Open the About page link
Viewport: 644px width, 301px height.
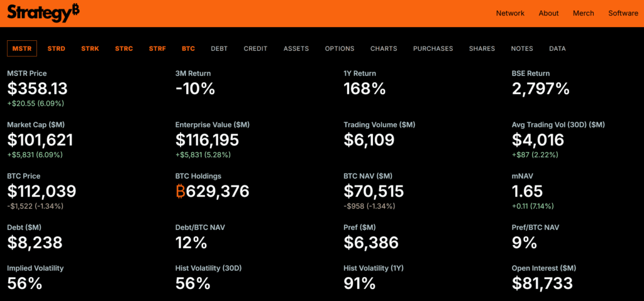(x=548, y=13)
